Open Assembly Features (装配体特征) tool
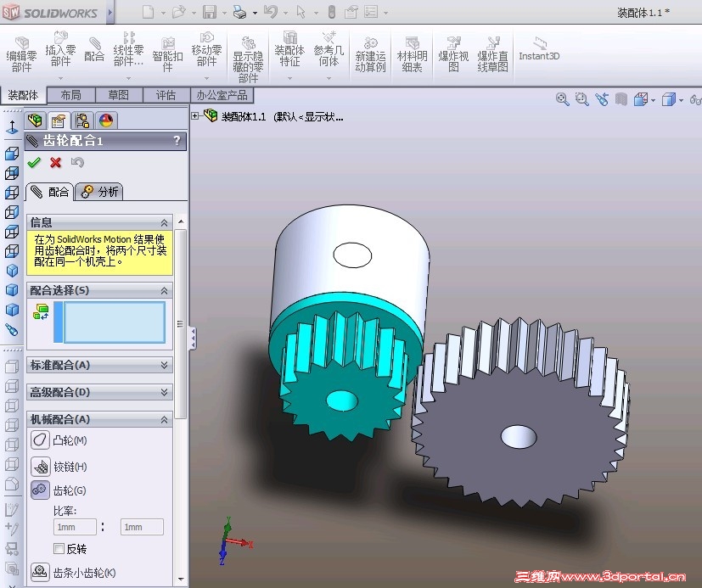 [289, 49]
